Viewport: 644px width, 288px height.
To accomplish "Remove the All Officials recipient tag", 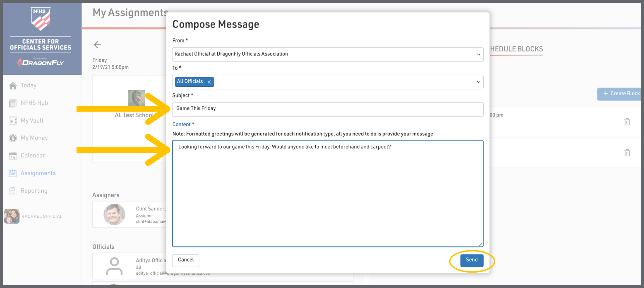I will pyautogui.click(x=209, y=82).
